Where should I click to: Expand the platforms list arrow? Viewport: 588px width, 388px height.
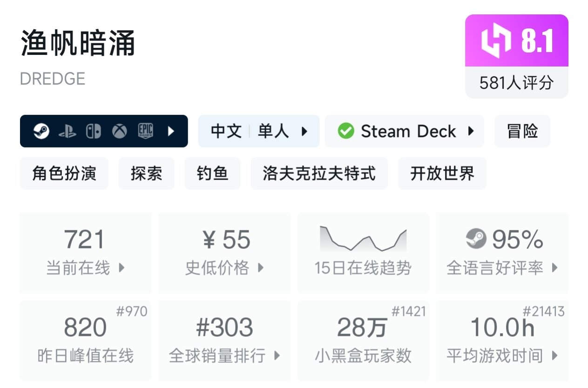(171, 132)
